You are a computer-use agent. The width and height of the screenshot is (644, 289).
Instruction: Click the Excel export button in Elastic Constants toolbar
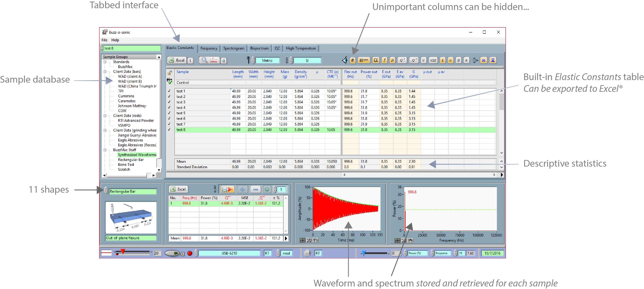[x=177, y=60]
